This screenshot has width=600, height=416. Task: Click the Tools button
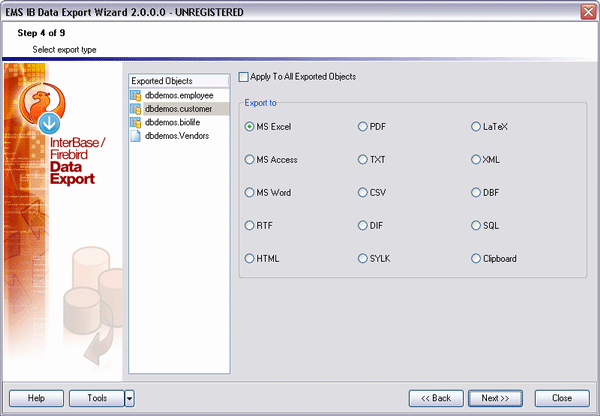pos(97,398)
